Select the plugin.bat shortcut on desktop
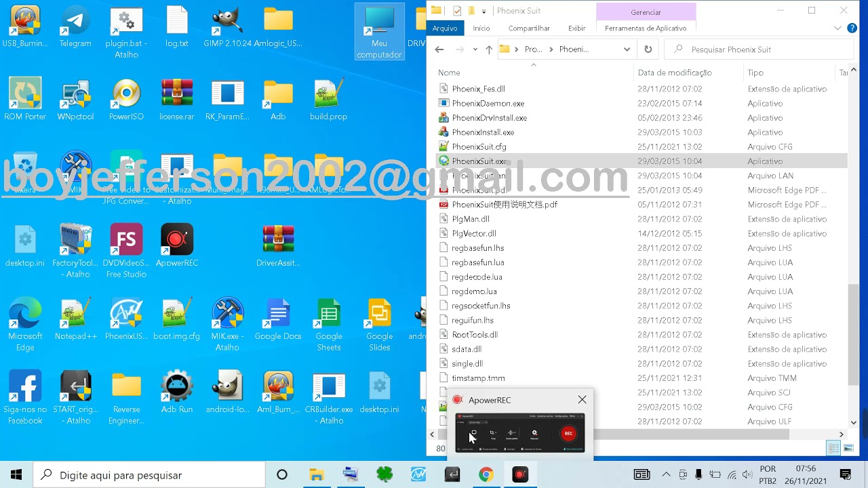The image size is (868, 488). [126, 33]
